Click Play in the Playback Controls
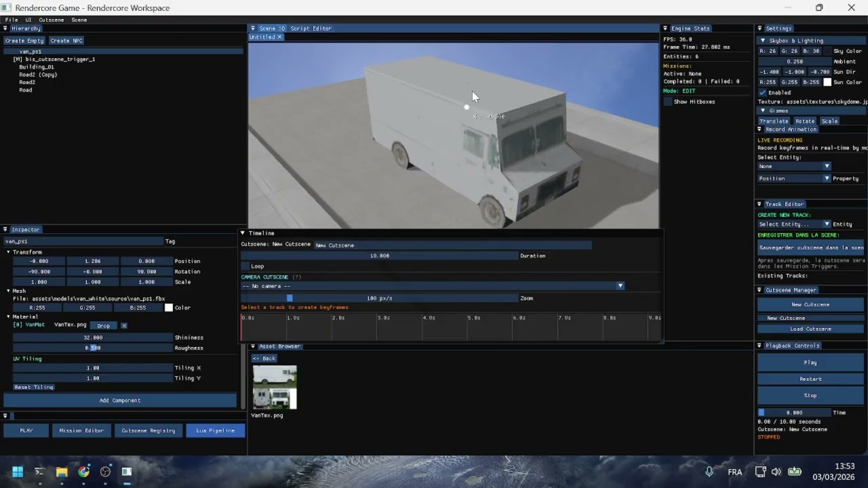Image resolution: width=868 pixels, height=488 pixels. point(810,363)
